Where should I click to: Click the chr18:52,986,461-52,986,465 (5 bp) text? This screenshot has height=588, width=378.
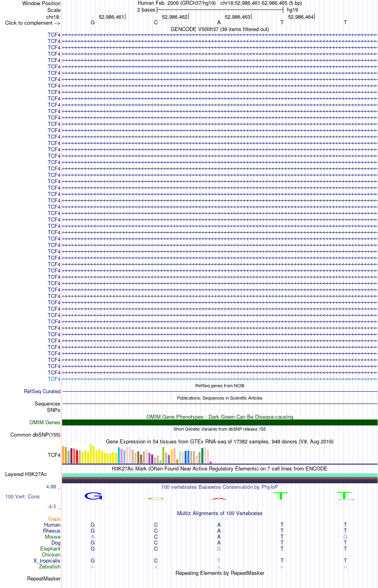click(261, 3)
